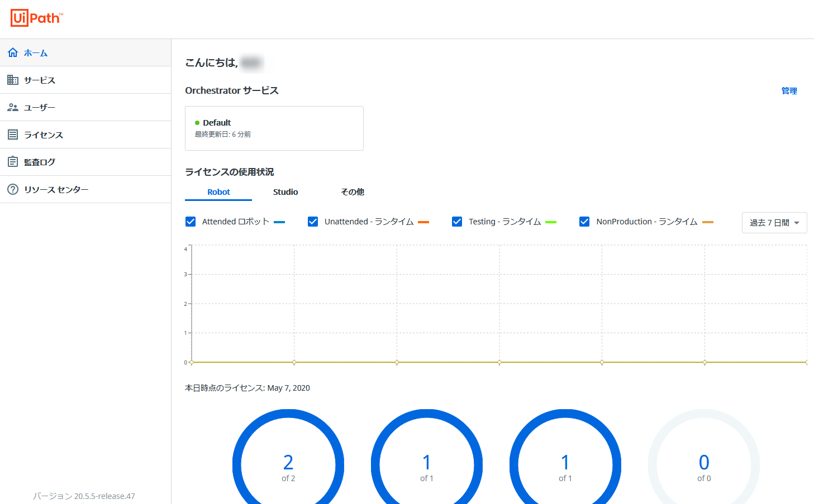Toggle the NonProduction - ランタイム checkbox
Image resolution: width=814 pixels, height=504 pixels.
point(584,222)
